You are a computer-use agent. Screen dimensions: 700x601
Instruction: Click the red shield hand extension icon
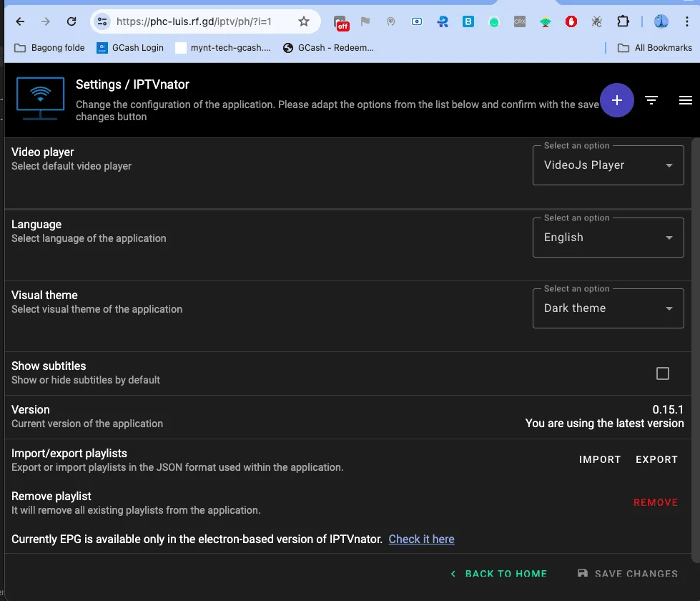[571, 21]
